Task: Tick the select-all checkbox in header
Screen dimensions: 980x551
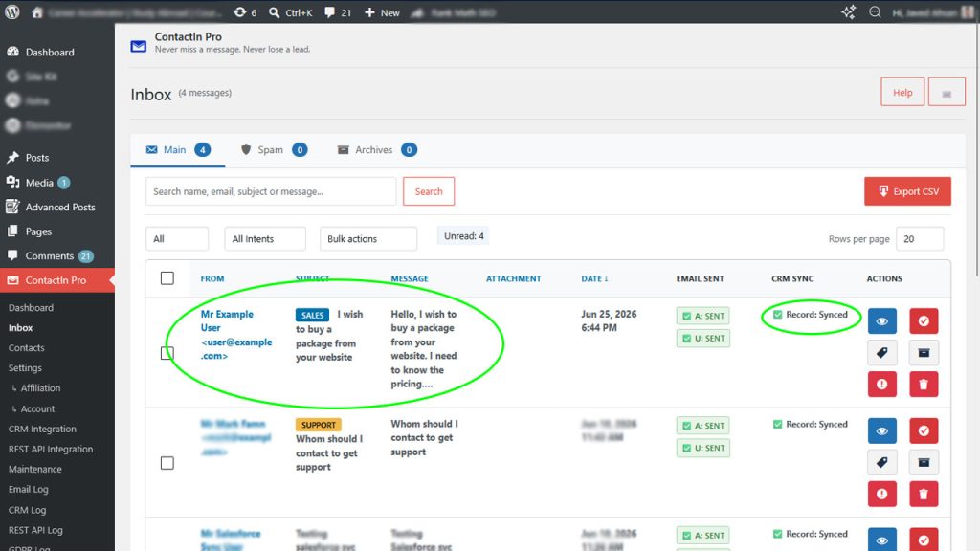Action: click(x=167, y=278)
